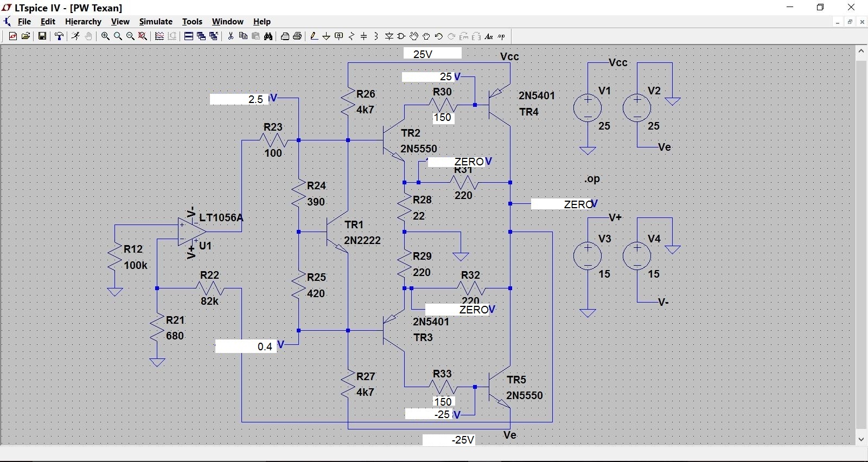
Task: Click the TR1 2N2222 transistor
Action: 337,233
